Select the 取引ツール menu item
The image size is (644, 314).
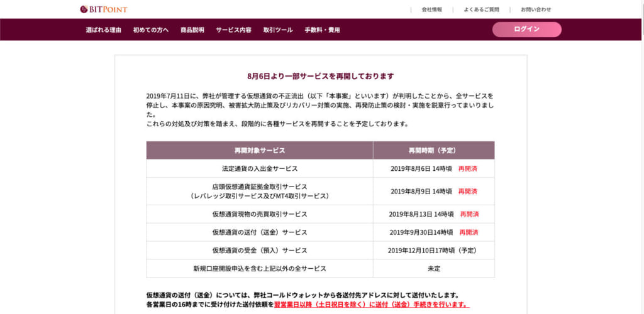278,30
